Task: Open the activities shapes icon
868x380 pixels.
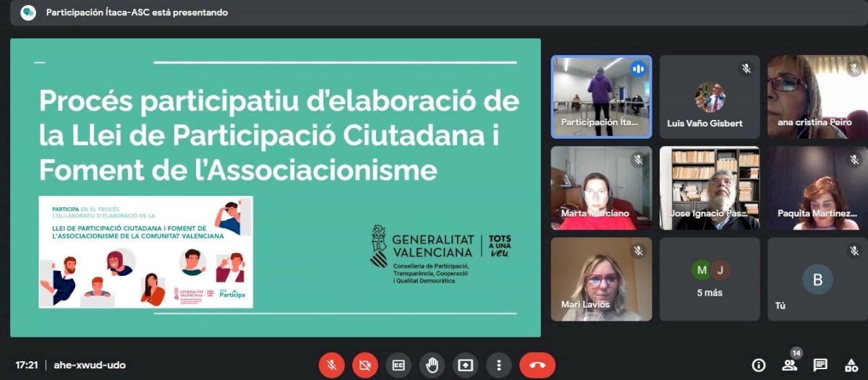Action: click(x=851, y=365)
